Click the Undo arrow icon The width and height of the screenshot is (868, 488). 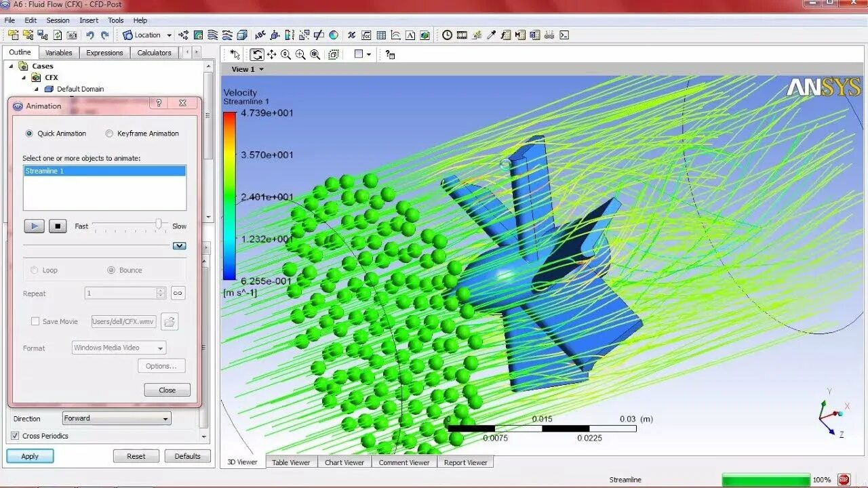coord(90,35)
